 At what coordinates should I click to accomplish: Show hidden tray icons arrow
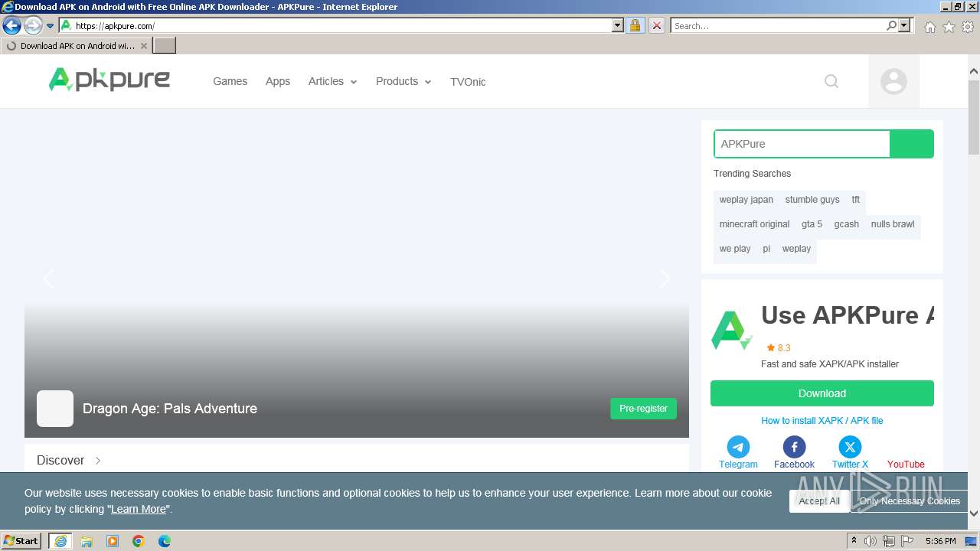click(x=854, y=541)
